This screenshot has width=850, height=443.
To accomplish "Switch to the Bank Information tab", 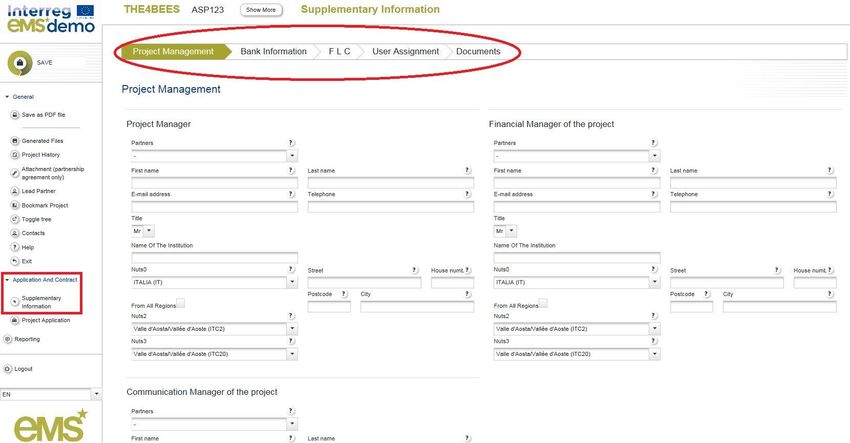I will (x=273, y=52).
